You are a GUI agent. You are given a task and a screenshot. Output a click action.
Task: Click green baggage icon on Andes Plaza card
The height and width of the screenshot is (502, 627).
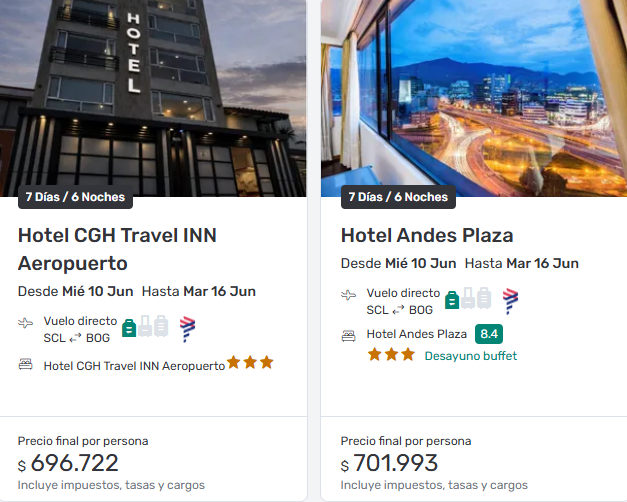point(452,298)
